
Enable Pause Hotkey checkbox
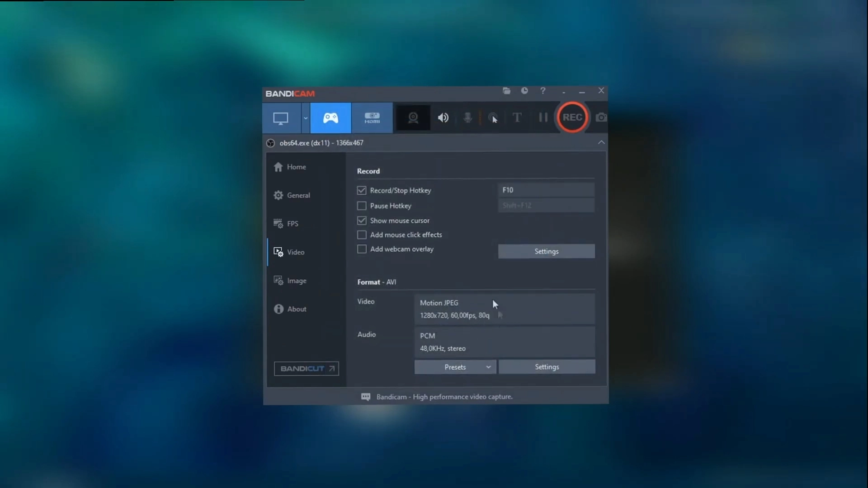click(x=362, y=206)
